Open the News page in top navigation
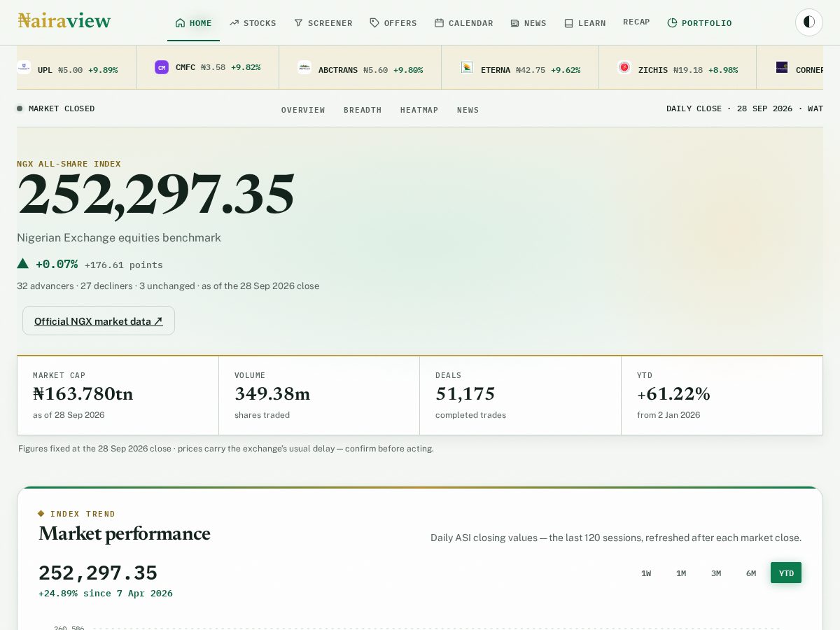Image resolution: width=840 pixels, height=630 pixels. 528,23
